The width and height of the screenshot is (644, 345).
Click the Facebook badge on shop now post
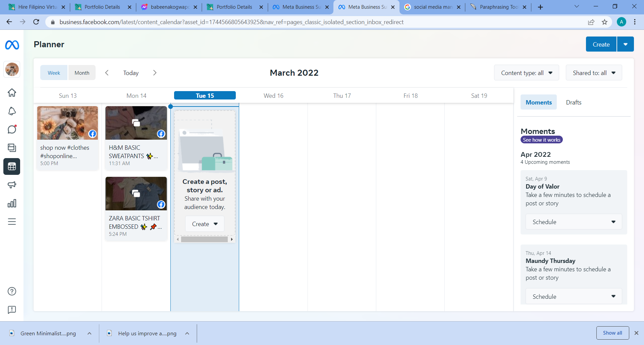(92, 134)
